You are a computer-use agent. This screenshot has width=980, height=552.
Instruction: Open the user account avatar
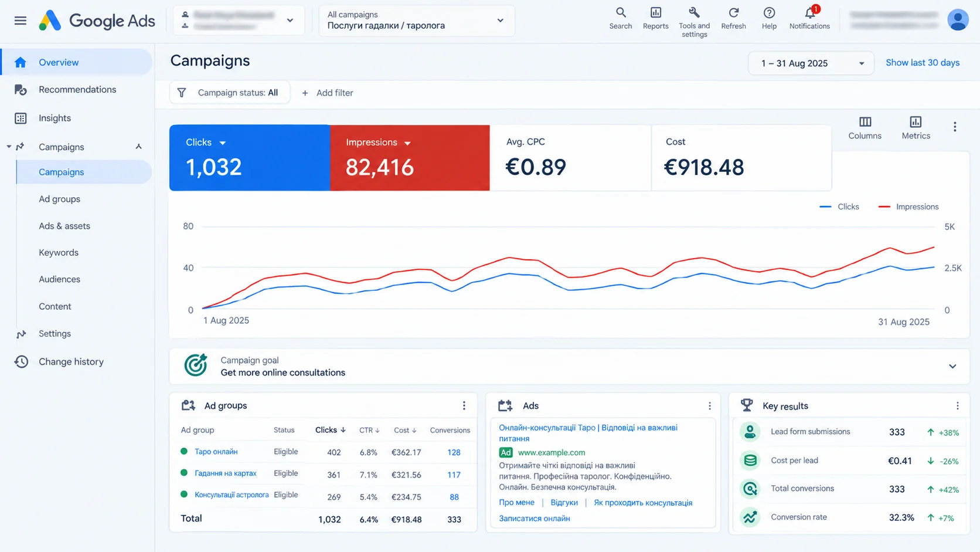pyautogui.click(x=958, y=20)
